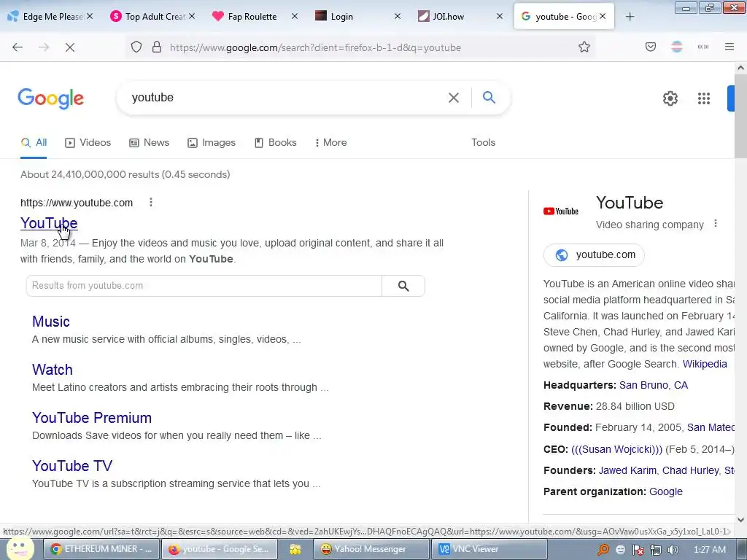The width and height of the screenshot is (747, 560).
Task: Open the search Tools options
Action: (483, 142)
